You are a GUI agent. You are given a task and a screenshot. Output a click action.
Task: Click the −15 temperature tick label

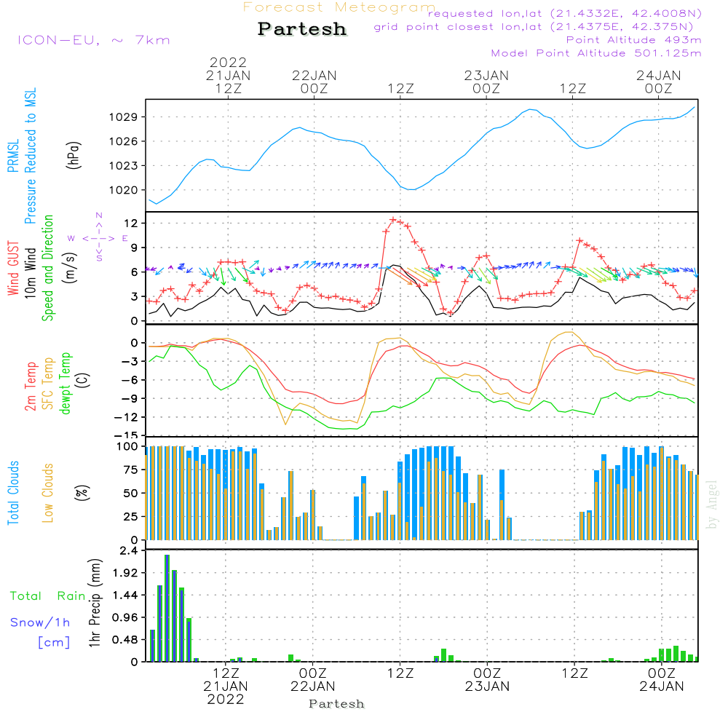point(126,435)
